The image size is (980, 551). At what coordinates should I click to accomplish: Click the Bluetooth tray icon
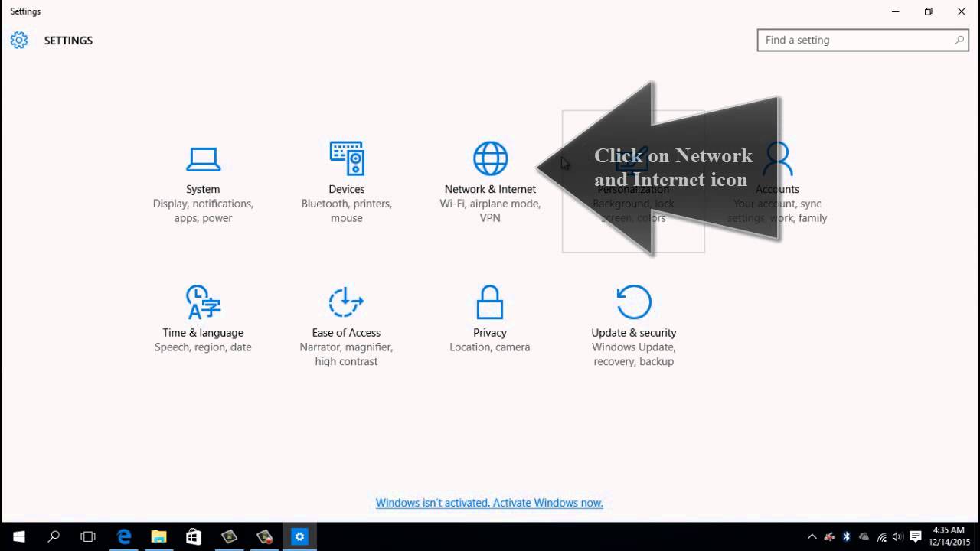(847, 537)
